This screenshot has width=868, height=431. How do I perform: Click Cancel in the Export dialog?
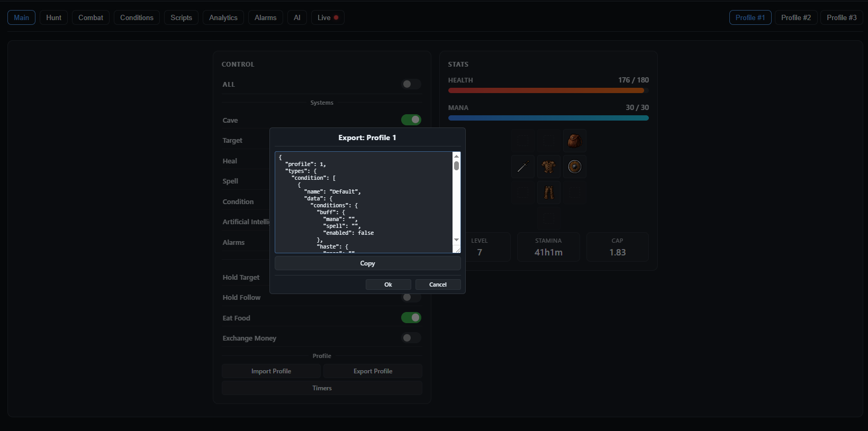(438, 285)
